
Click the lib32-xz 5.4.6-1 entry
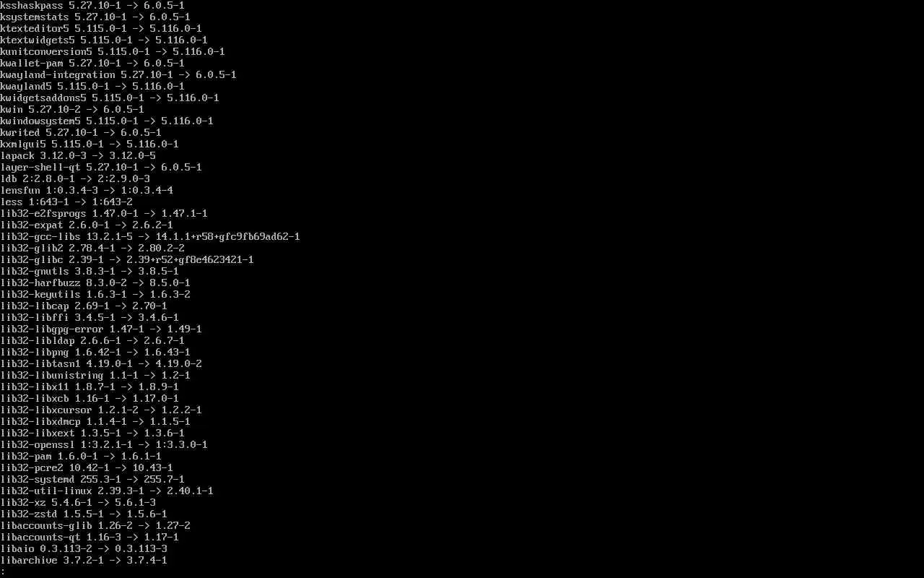(78, 502)
